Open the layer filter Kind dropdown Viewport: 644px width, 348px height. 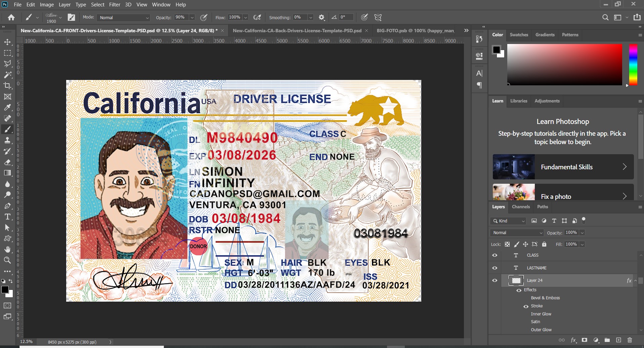pos(508,221)
